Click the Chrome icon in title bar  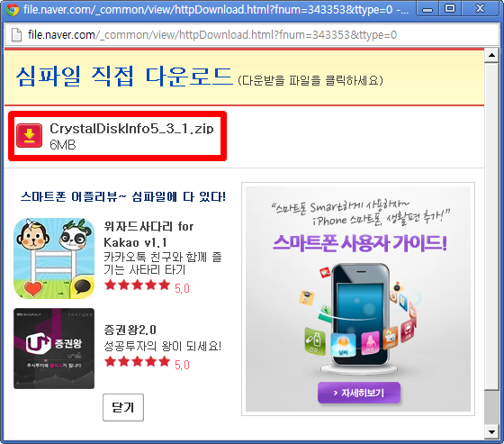12,10
